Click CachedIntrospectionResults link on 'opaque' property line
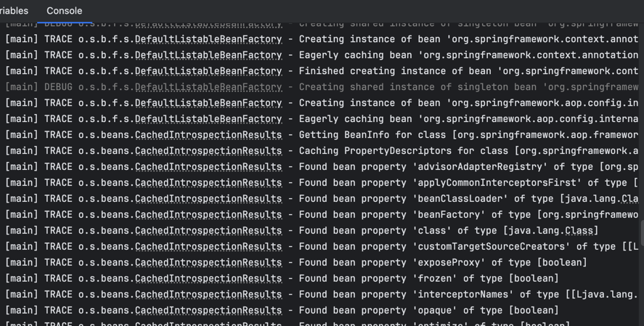The height and width of the screenshot is (326, 644). click(208, 311)
